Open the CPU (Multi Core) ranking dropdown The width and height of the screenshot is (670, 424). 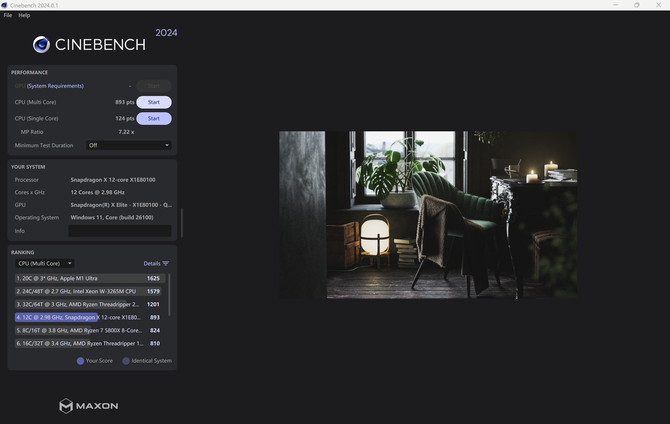click(x=45, y=263)
